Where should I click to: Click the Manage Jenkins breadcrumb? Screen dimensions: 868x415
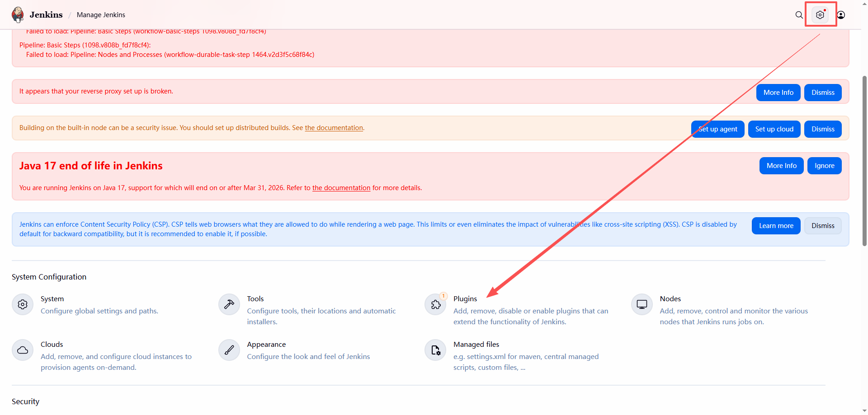[x=101, y=15]
